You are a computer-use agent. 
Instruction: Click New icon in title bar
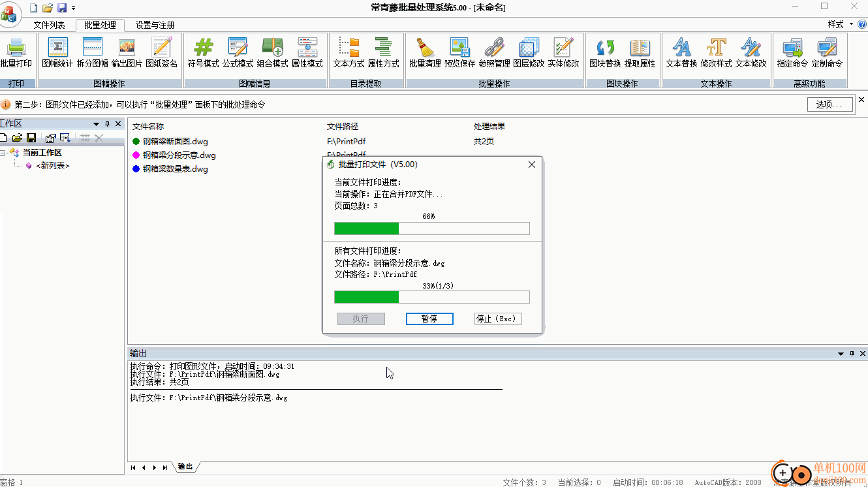click(x=33, y=8)
